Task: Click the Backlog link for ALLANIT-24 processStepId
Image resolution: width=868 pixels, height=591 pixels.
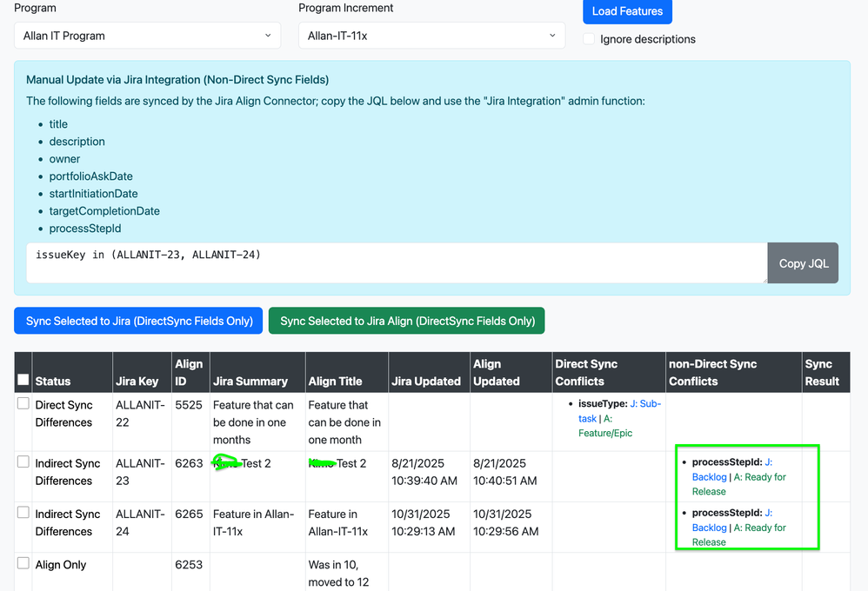Action: click(x=708, y=528)
